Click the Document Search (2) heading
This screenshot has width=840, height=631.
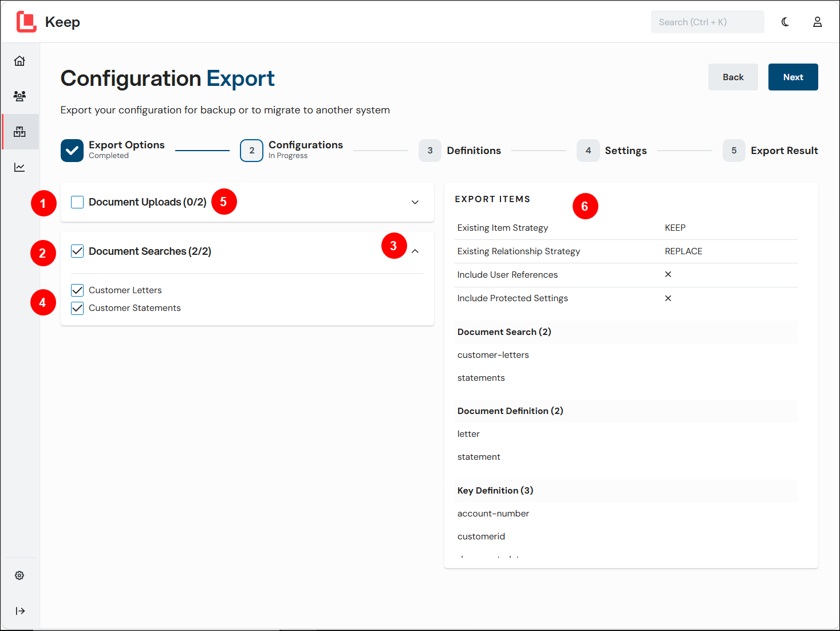(x=504, y=332)
